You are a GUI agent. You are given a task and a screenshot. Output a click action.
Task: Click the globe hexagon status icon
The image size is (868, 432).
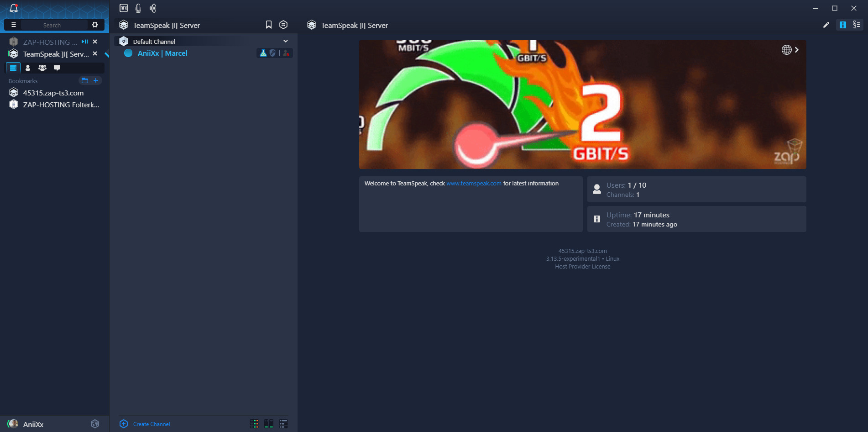[95, 424]
